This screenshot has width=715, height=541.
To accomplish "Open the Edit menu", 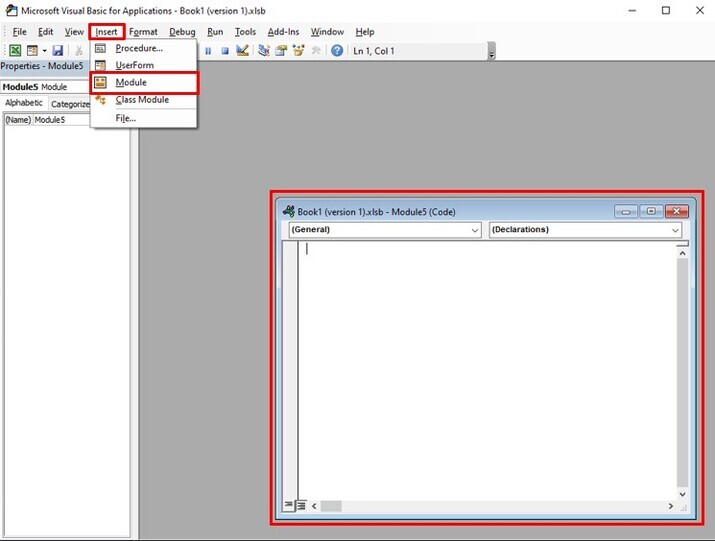I will pos(46,32).
